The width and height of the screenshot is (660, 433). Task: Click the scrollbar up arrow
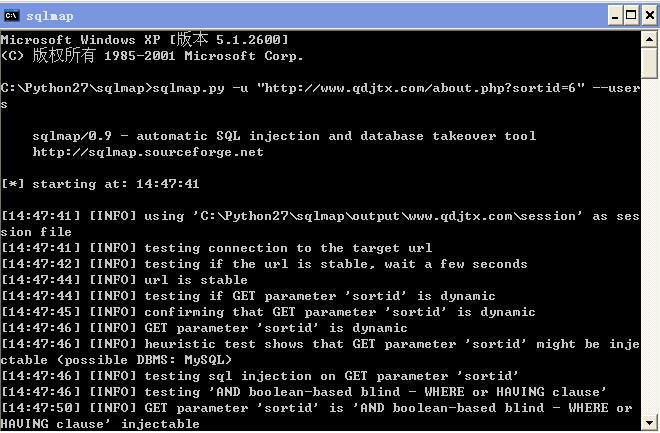(x=649, y=40)
